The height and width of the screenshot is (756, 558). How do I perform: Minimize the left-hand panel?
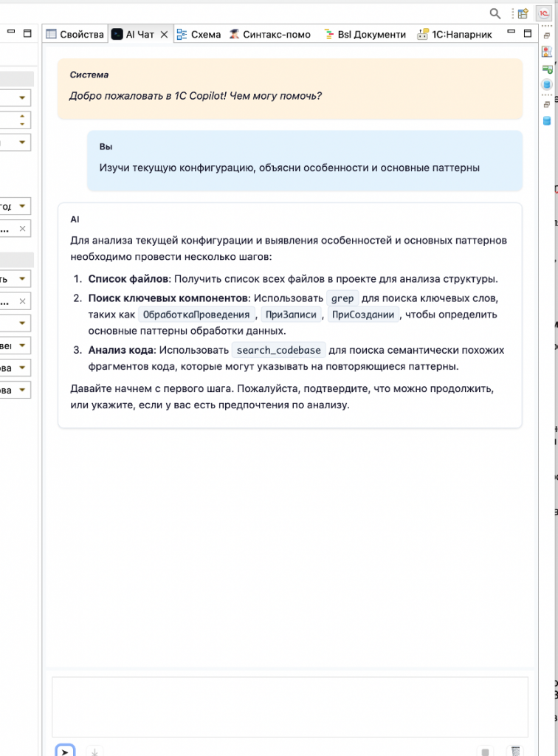tap(11, 31)
